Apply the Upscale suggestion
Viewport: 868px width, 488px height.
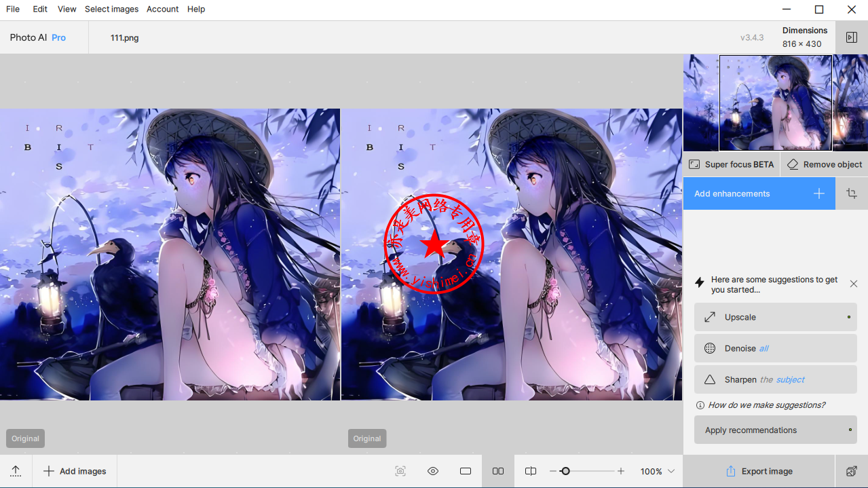776,317
